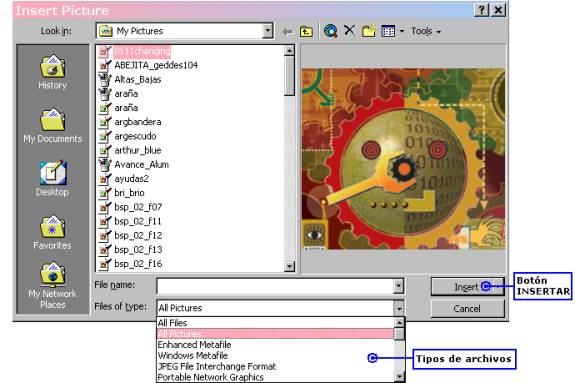Go to My Documents in Places bar
The height and width of the screenshot is (383, 575).
pos(53,126)
